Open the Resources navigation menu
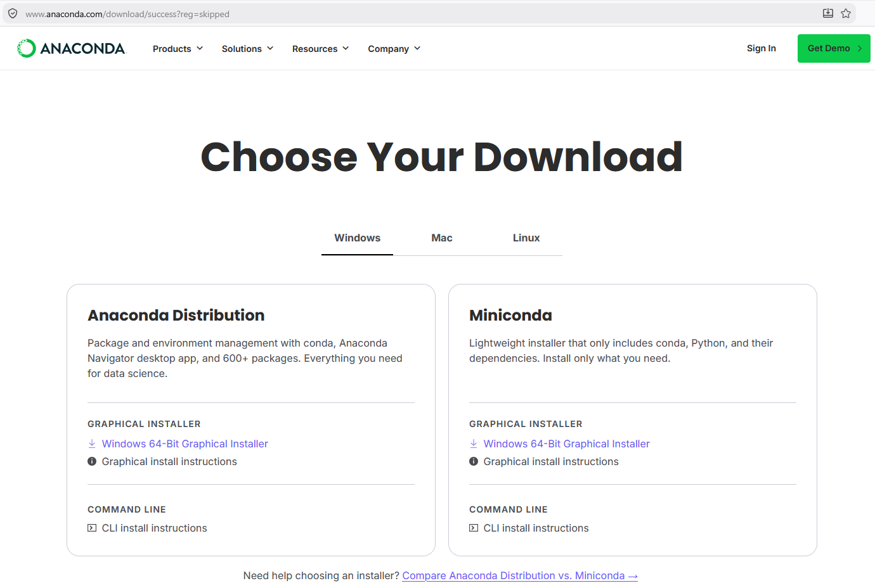The image size is (875, 588). (x=321, y=49)
